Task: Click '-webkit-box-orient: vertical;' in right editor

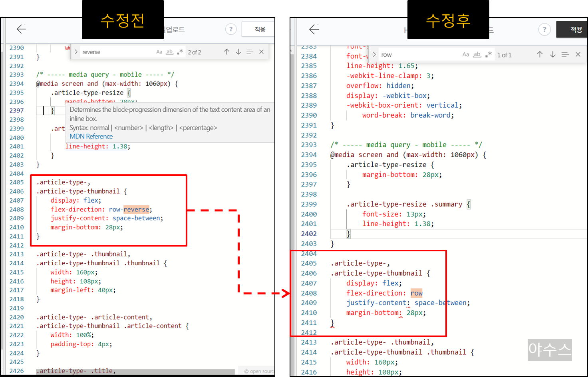Action: pyautogui.click(x=404, y=105)
